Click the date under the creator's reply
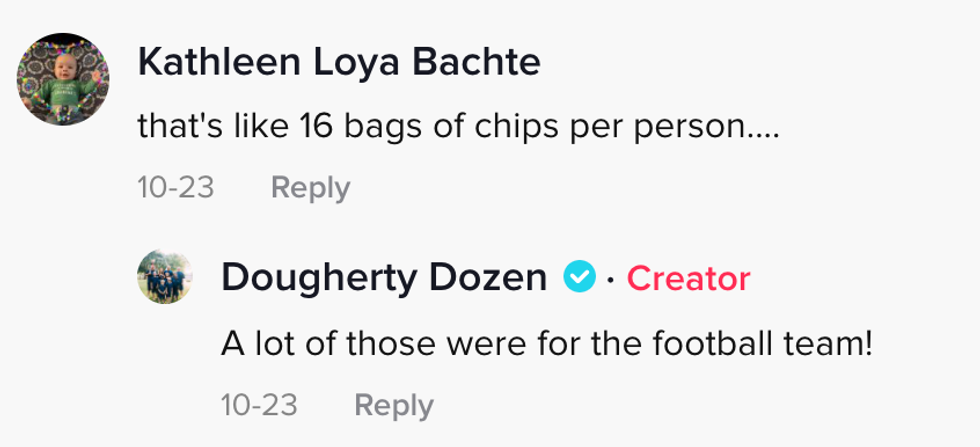The width and height of the screenshot is (980, 447). click(260, 405)
